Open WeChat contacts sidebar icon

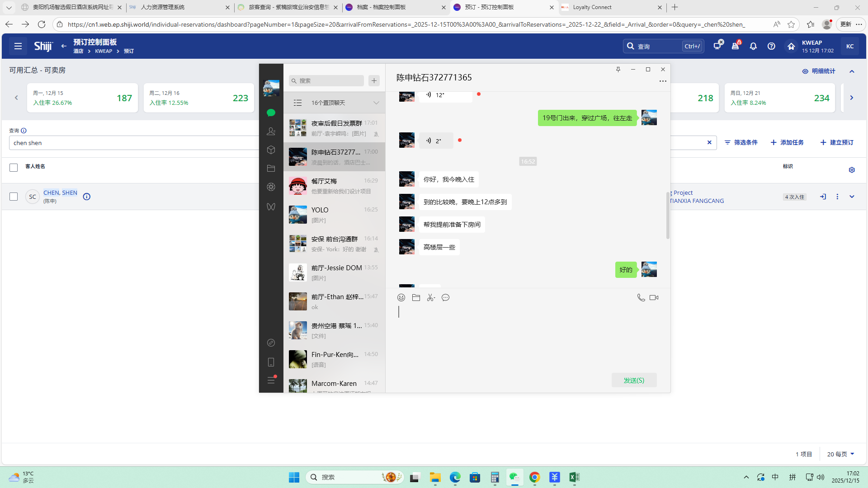click(x=271, y=131)
